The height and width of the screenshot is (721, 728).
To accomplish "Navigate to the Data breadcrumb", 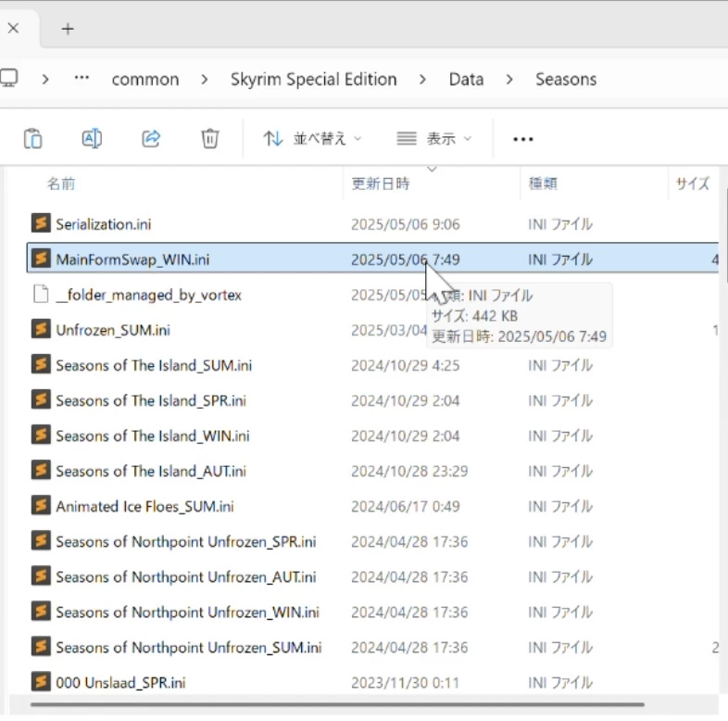I will (x=466, y=80).
